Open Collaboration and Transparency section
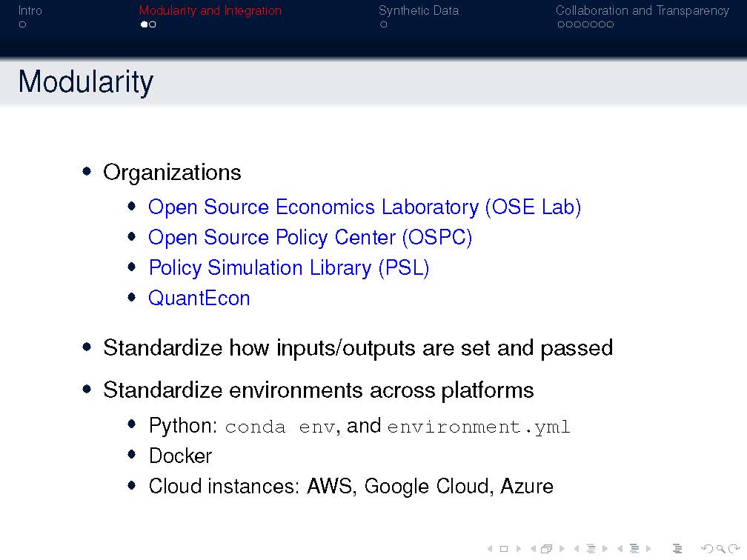 coord(643,10)
